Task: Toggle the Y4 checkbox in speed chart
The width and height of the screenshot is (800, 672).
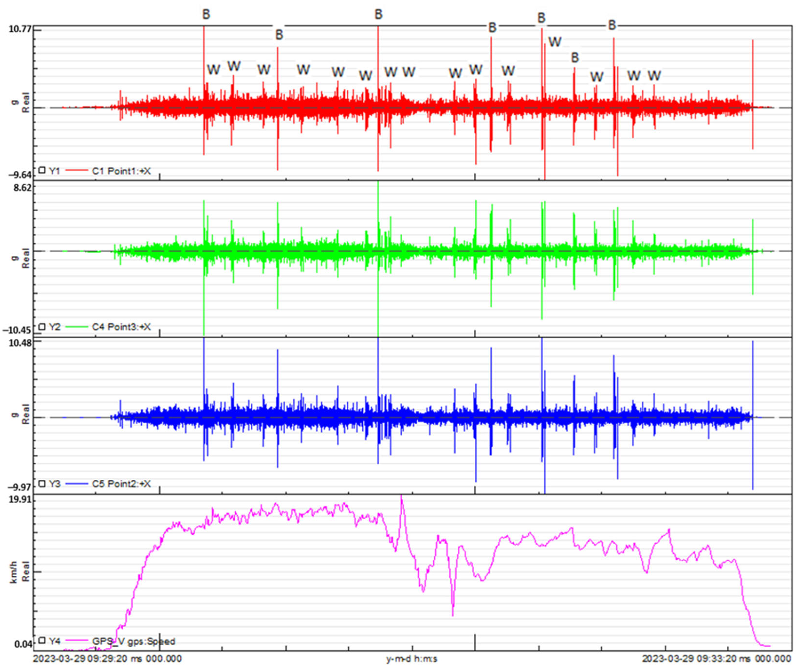Action: coord(42,640)
